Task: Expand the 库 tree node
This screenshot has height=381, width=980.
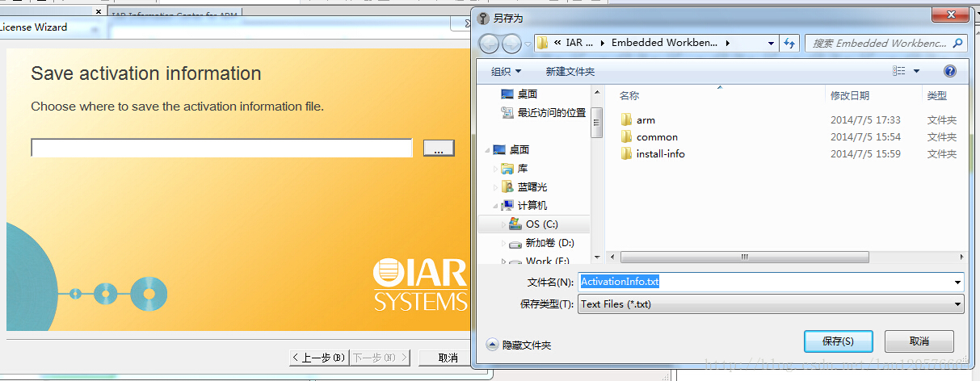Action: [494, 169]
